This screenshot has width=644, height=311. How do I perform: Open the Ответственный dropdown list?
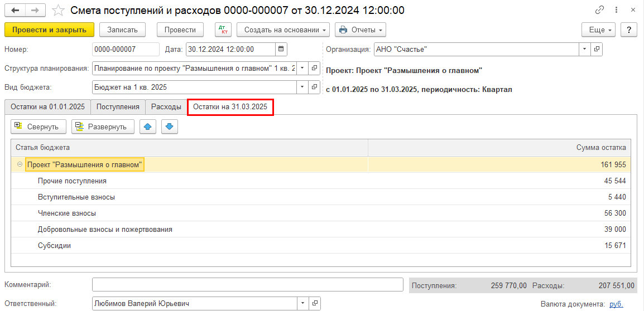(302, 303)
